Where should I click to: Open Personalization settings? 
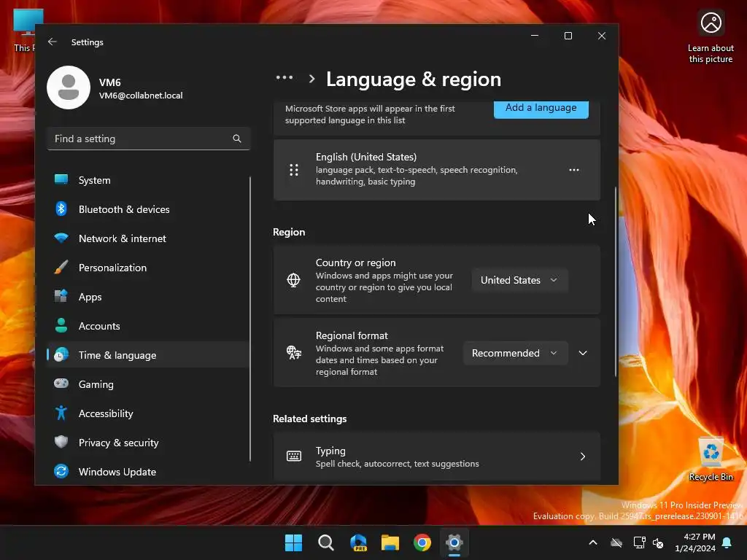tap(147, 268)
